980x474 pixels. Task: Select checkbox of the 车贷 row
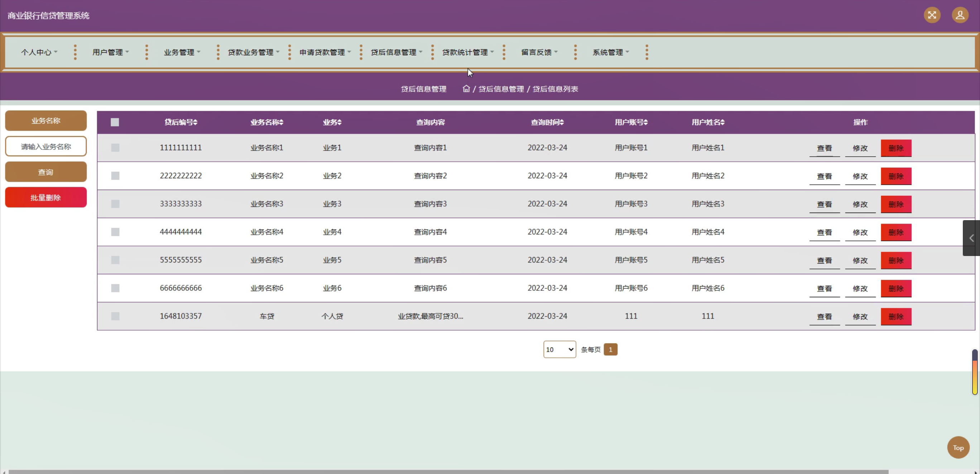coord(115,316)
